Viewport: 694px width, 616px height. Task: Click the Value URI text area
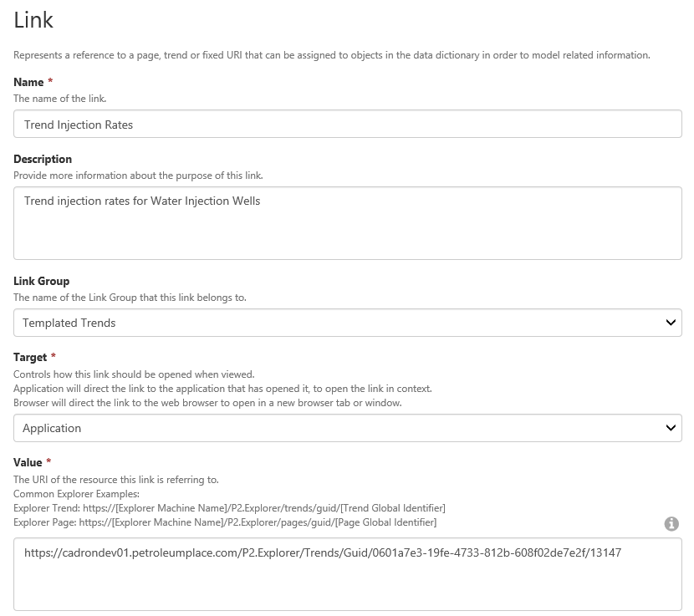[x=347, y=573]
